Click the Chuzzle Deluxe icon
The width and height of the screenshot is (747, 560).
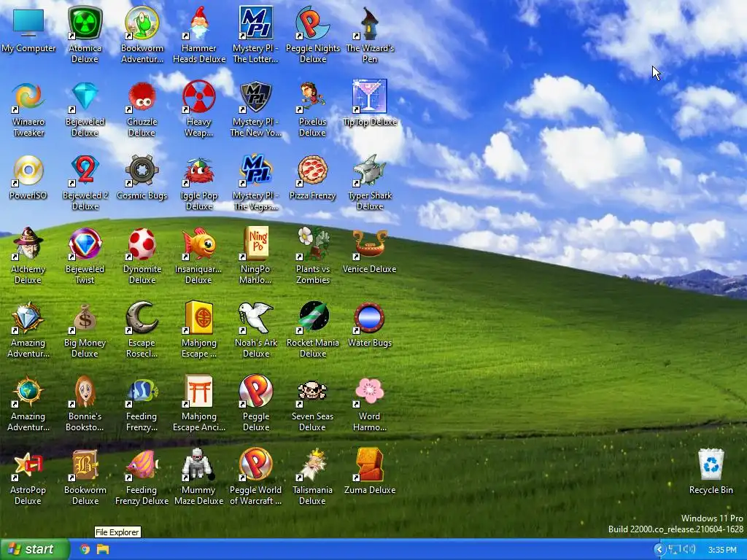142,97
